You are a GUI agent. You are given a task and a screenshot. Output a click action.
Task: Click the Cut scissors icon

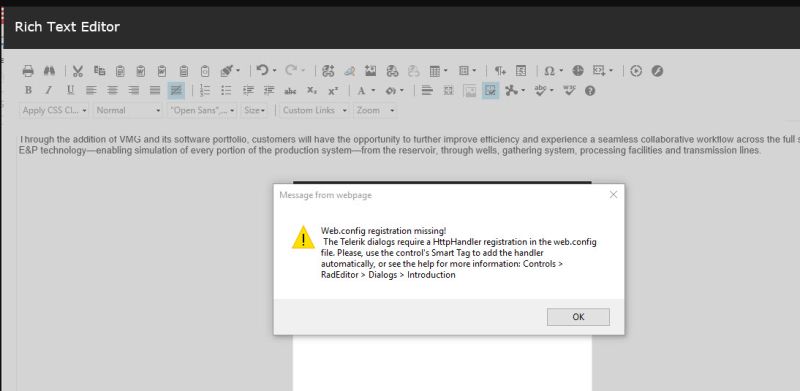tap(78, 71)
